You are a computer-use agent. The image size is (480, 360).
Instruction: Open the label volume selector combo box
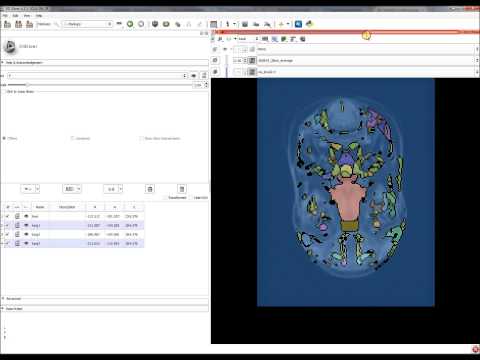point(368,49)
